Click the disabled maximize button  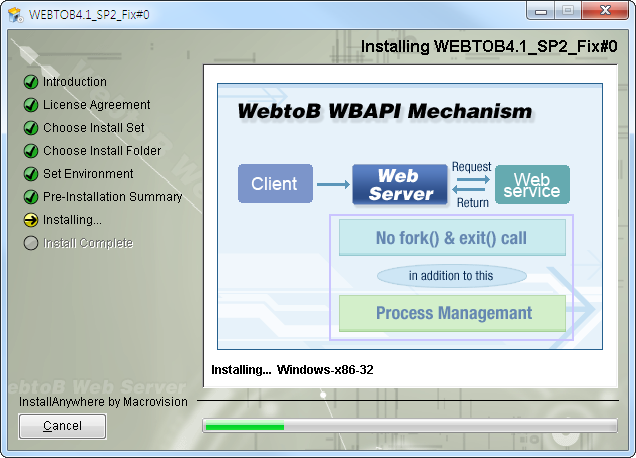[568, 11]
